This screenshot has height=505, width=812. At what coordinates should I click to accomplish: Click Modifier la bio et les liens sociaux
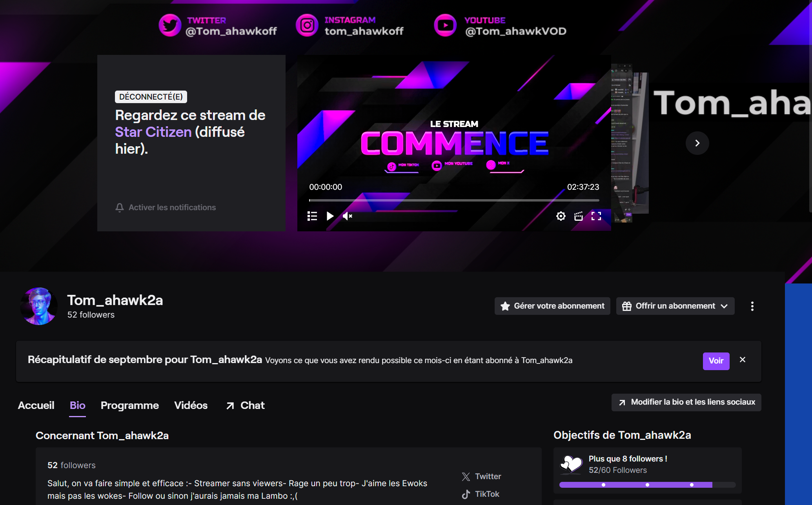[686, 402]
